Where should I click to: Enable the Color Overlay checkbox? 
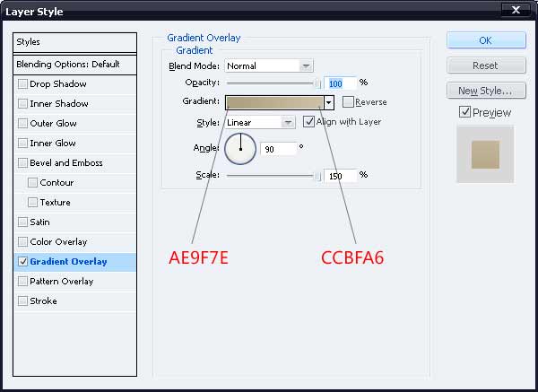click(x=22, y=241)
